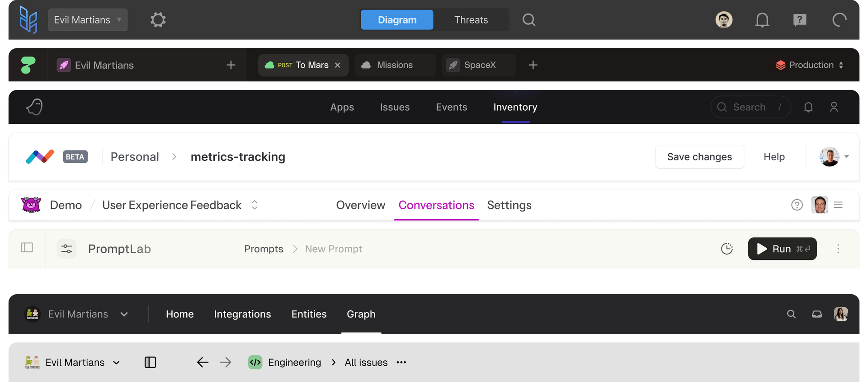The width and height of the screenshot is (868, 382).
Task: Click the Search input field
Action: point(750,107)
